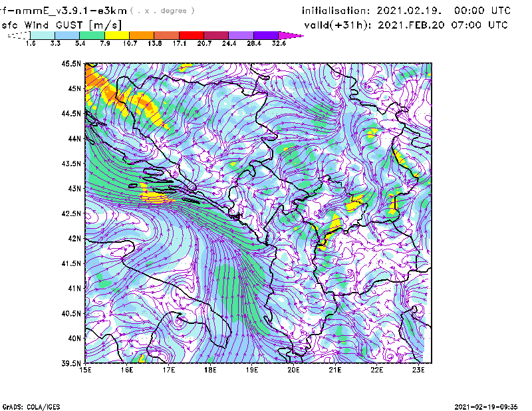Click the '( . x . degree )' grey text
This screenshot has width=532, height=411.
[x=162, y=11]
